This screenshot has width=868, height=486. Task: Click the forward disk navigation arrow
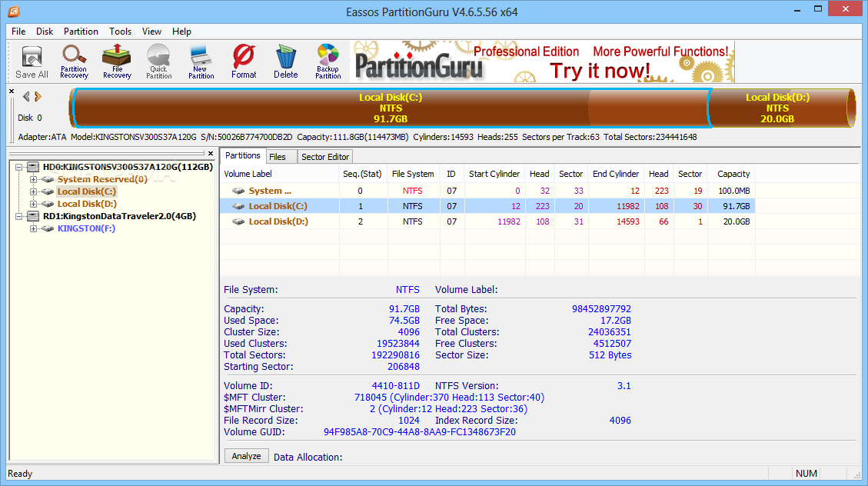coord(39,96)
